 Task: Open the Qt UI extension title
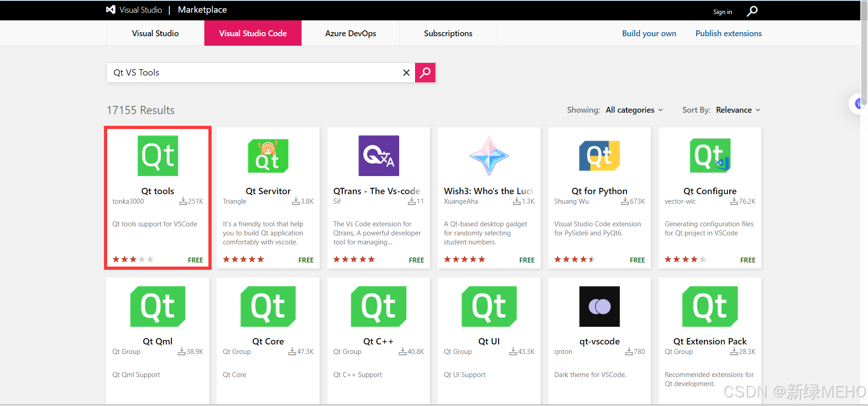click(x=489, y=341)
